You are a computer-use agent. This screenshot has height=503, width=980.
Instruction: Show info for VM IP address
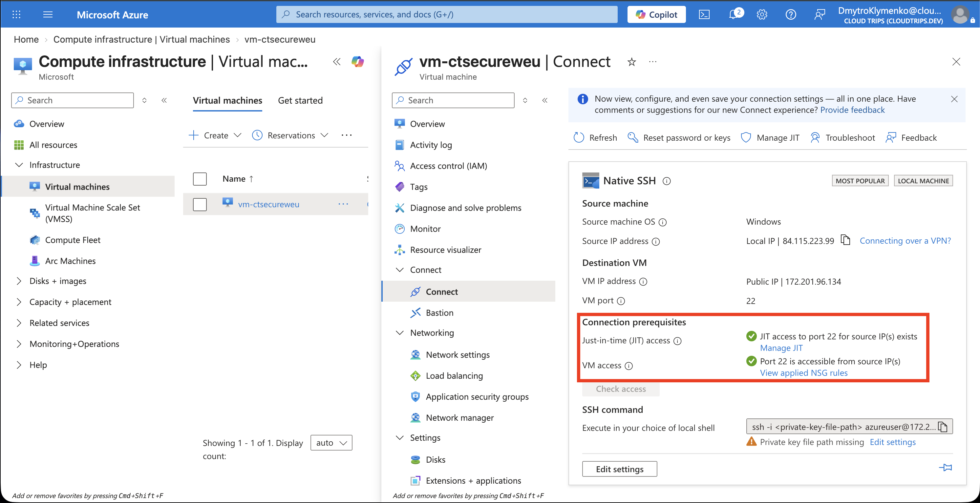coord(643,282)
